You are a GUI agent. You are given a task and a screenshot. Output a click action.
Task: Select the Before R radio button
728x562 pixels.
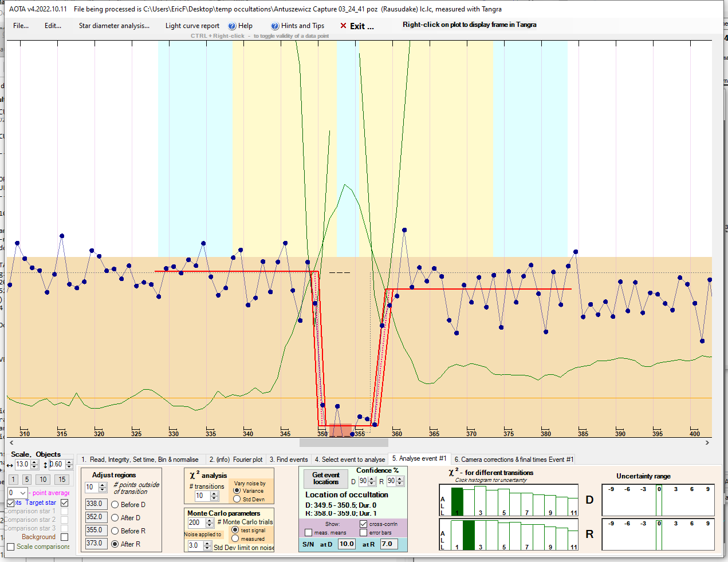pos(115,531)
